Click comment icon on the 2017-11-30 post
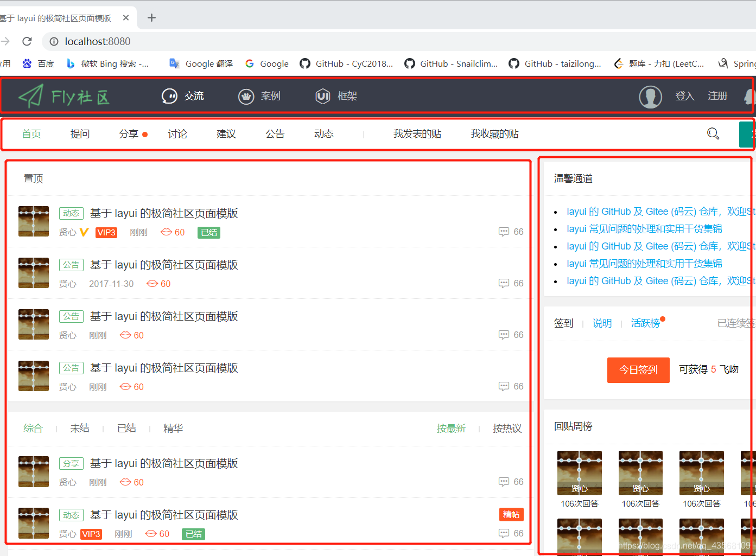The width and height of the screenshot is (756, 556). click(504, 284)
